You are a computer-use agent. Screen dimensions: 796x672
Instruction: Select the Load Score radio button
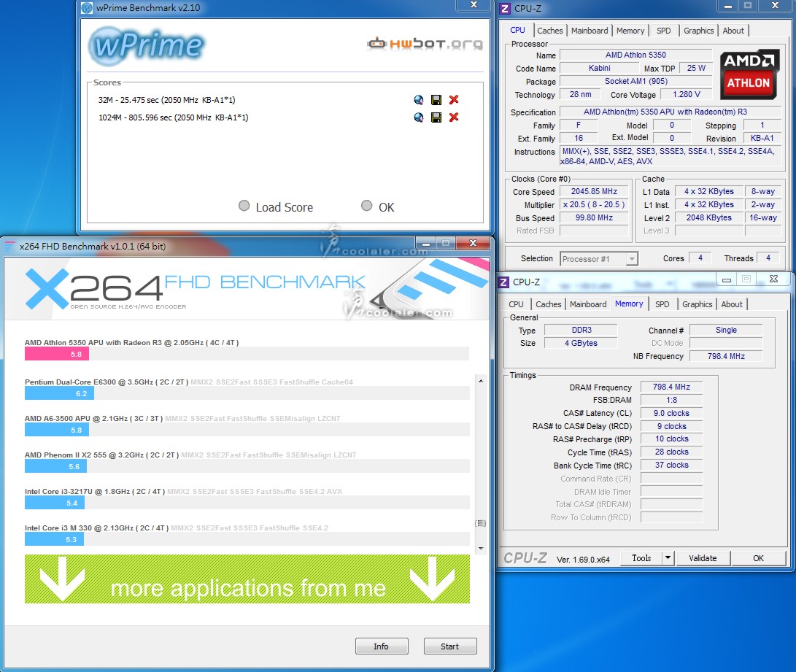tap(244, 206)
